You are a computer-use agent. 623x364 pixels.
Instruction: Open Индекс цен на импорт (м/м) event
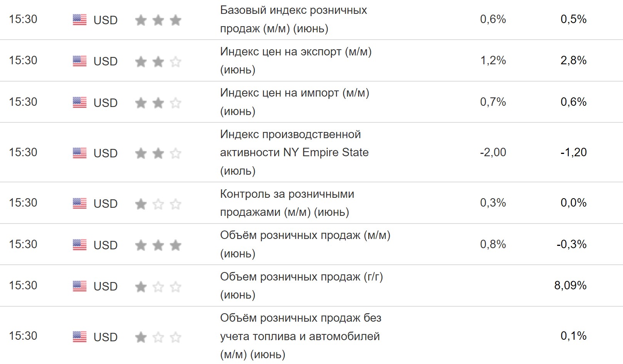295,102
